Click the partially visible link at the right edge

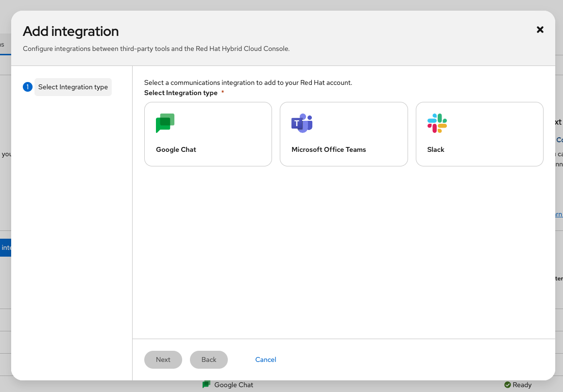tap(558, 214)
